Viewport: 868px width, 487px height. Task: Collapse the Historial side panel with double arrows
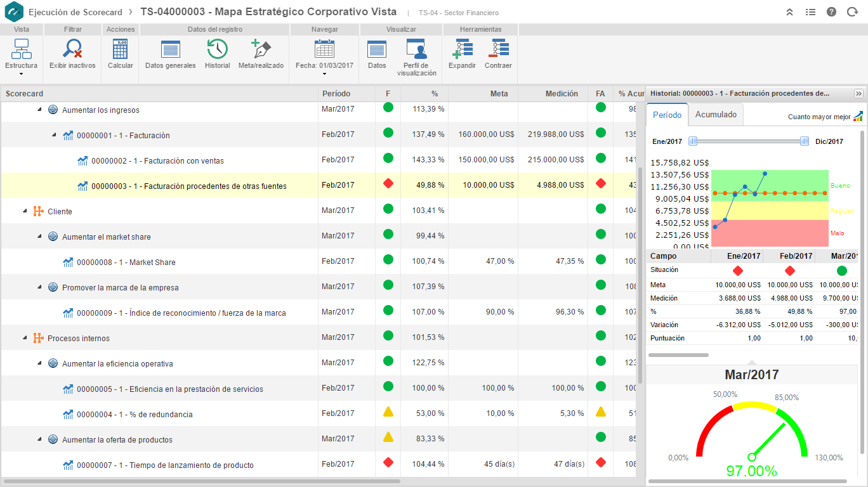[x=859, y=93]
